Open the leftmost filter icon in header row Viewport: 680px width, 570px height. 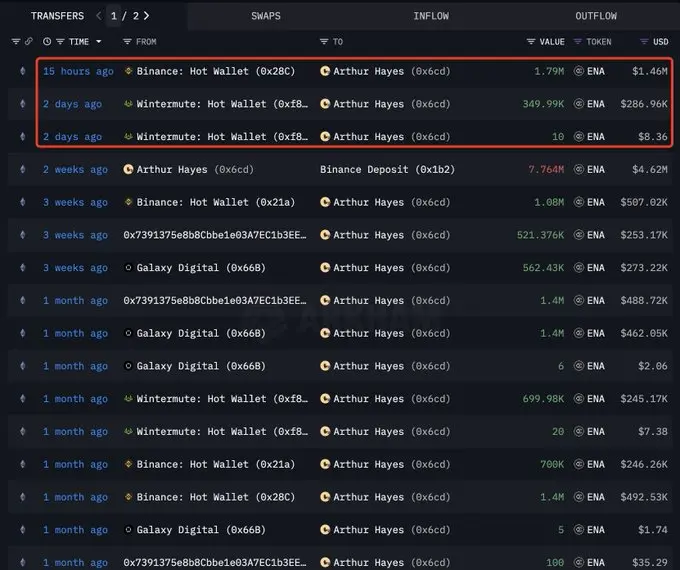(x=16, y=42)
